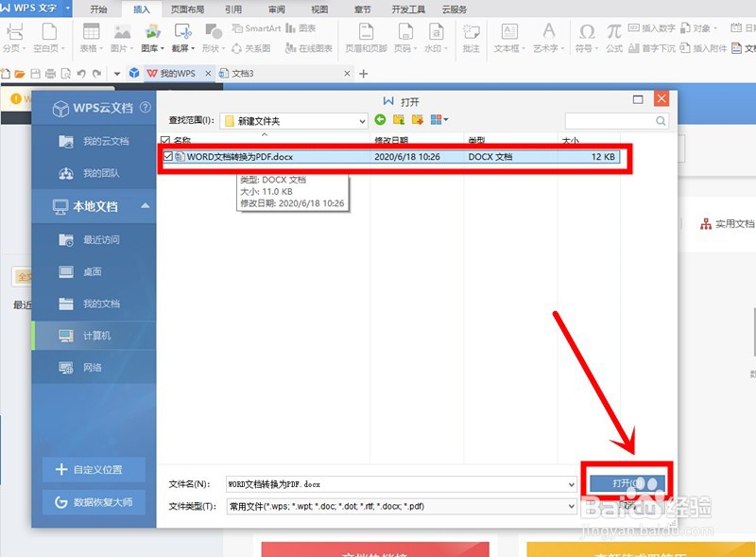Screen dimensions: 756x557
Task: Toggle the select-all checkbox in Name header
Action: [x=165, y=141]
